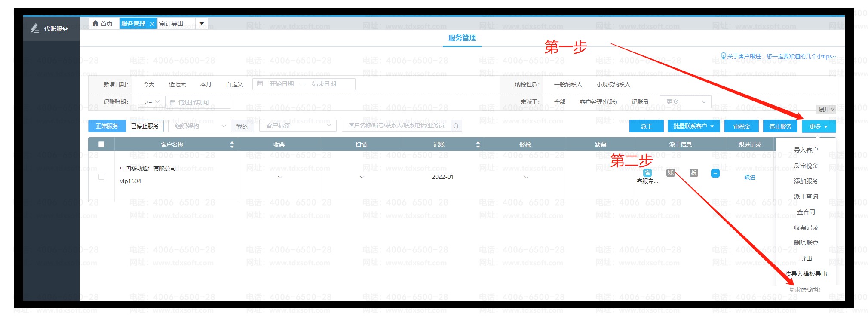This screenshot has height=316, width=868.
Task: Toggle the select-all checkbox in table header
Action: (x=101, y=144)
